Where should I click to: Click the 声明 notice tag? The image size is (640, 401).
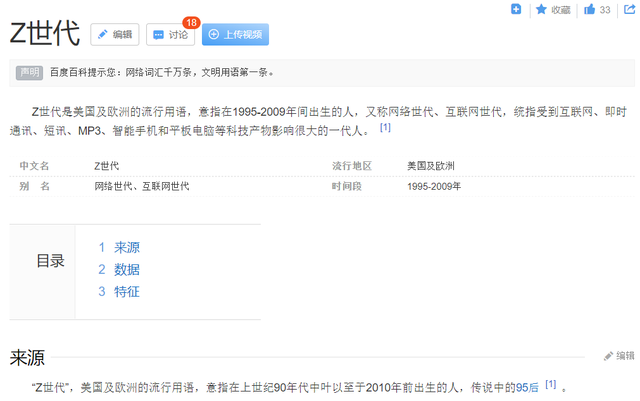(x=29, y=73)
